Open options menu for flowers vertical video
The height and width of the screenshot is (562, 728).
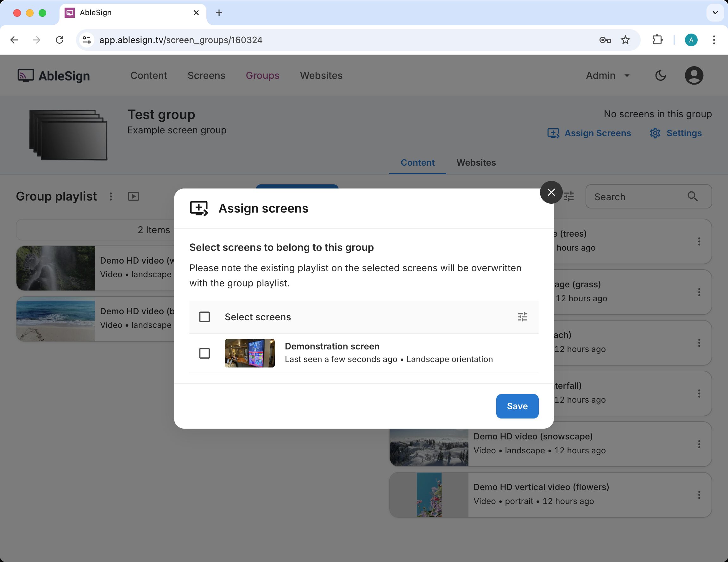click(x=699, y=495)
